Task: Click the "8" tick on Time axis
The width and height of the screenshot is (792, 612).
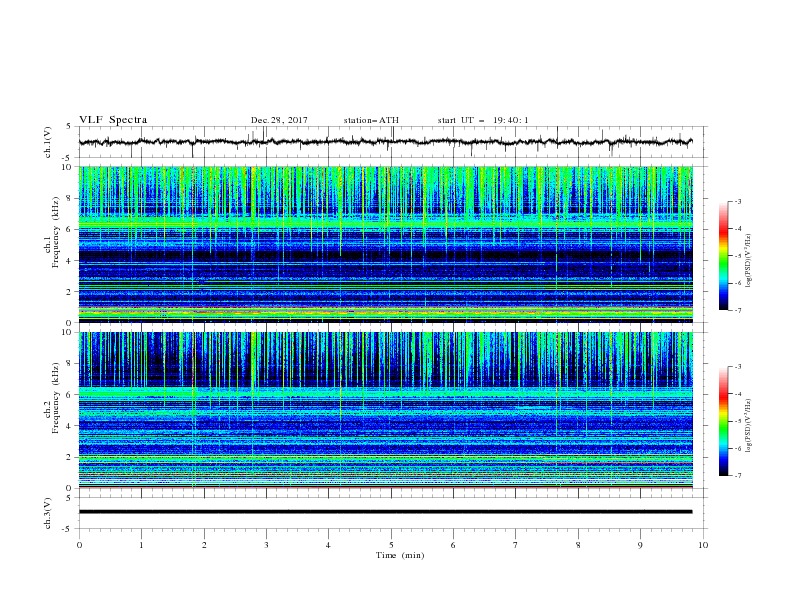Action: [578, 545]
